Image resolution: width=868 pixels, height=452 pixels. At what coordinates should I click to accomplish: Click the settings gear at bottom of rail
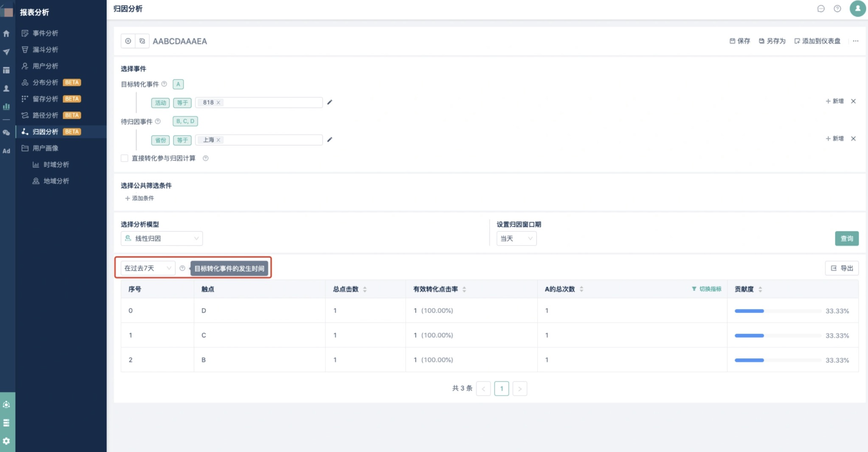pos(6,441)
